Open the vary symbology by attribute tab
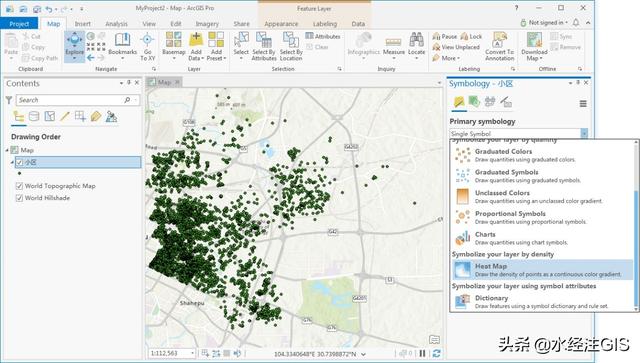The width and height of the screenshot is (640, 363). coord(474,102)
